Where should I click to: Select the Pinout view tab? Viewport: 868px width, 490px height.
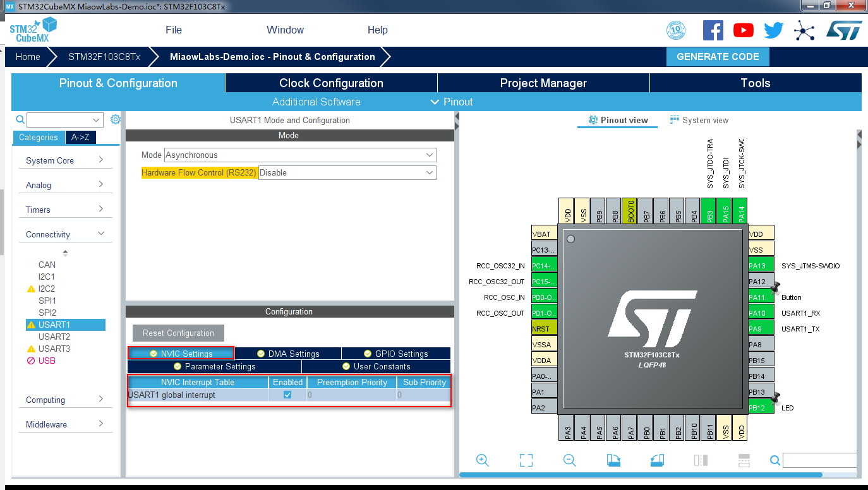[618, 120]
